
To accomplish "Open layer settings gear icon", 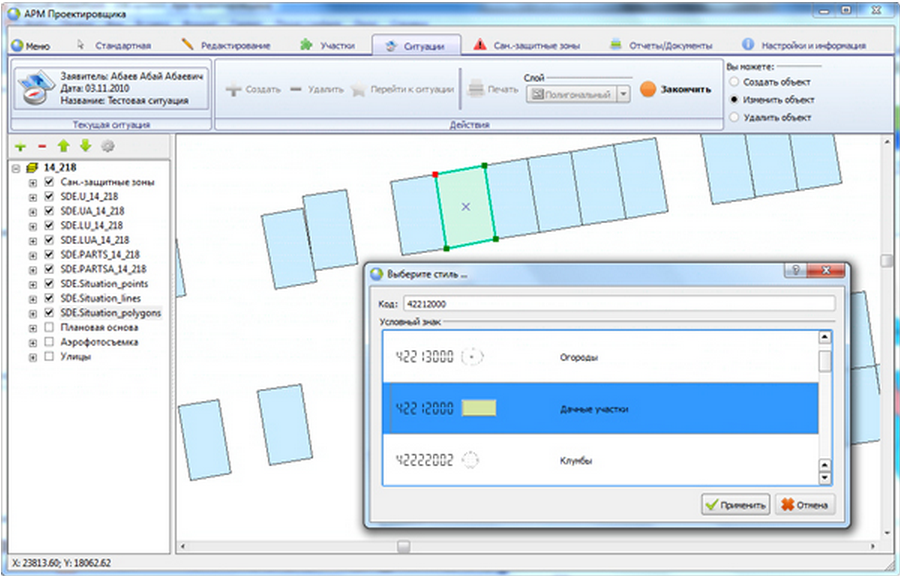I will pyautogui.click(x=107, y=146).
